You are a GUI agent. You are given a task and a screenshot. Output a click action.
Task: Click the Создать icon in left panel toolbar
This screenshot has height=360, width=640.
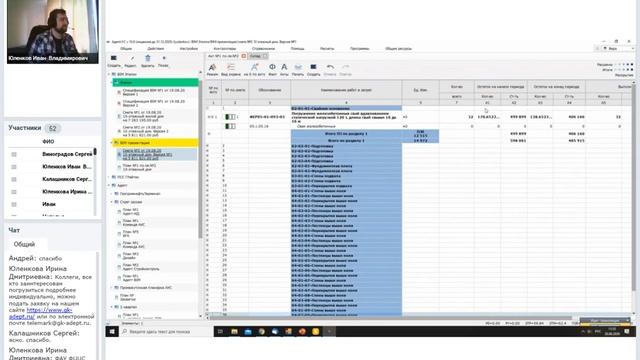(x=114, y=58)
